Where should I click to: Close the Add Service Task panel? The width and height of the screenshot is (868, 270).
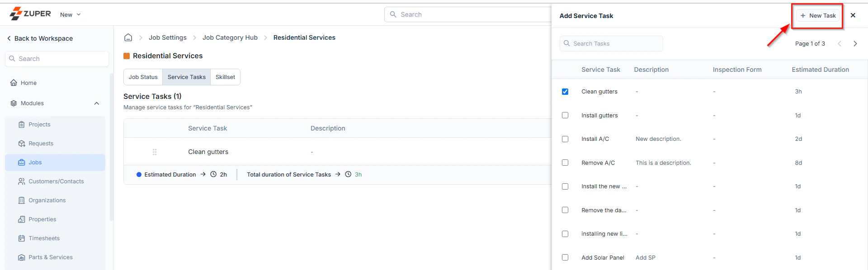(853, 15)
